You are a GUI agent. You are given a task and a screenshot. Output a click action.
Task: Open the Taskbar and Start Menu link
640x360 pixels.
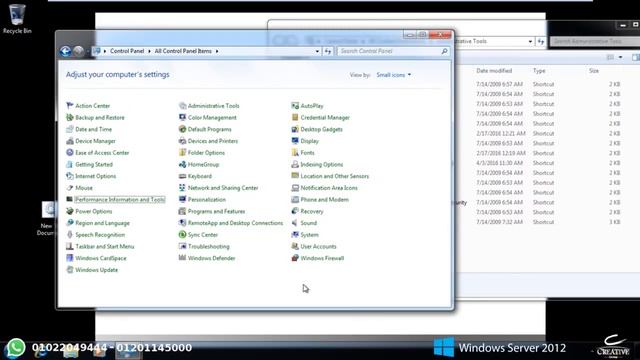coord(104,247)
